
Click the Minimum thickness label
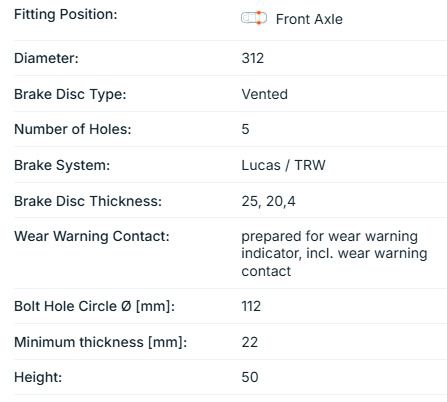[x=101, y=342]
